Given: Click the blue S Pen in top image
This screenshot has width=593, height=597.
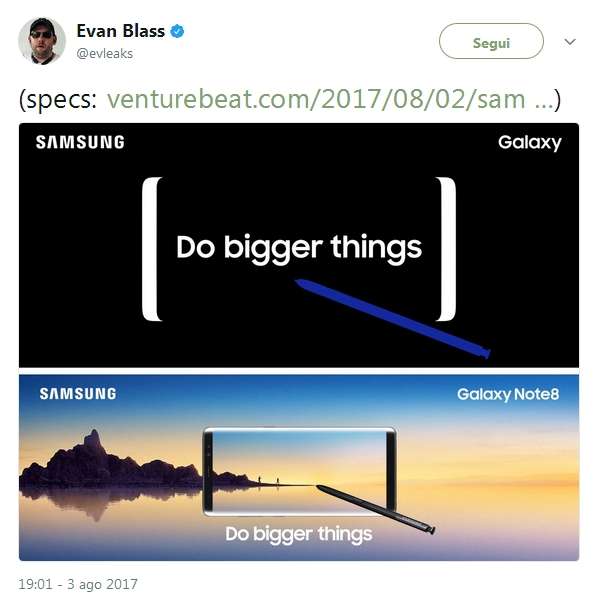Looking at the screenshot, I should [392, 318].
